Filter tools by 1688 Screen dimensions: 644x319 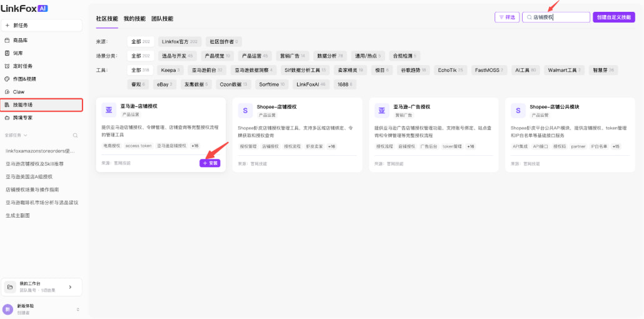pos(345,84)
